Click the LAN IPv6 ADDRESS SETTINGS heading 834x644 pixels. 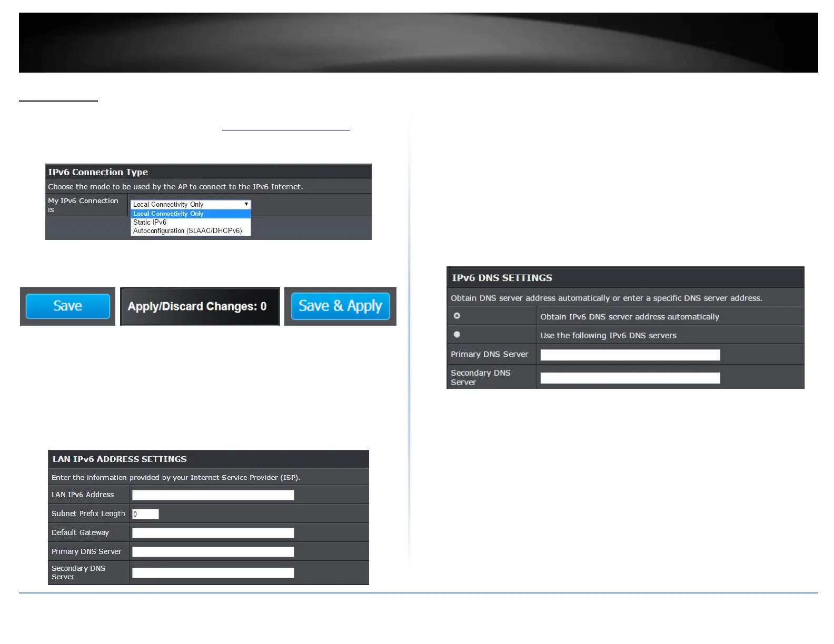click(x=120, y=459)
